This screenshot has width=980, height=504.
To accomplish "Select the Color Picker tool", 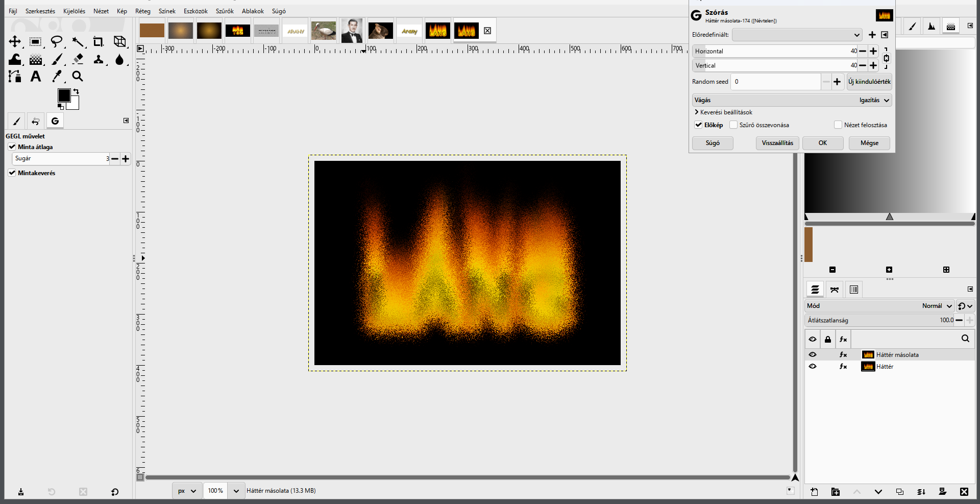I will tap(57, 77).
